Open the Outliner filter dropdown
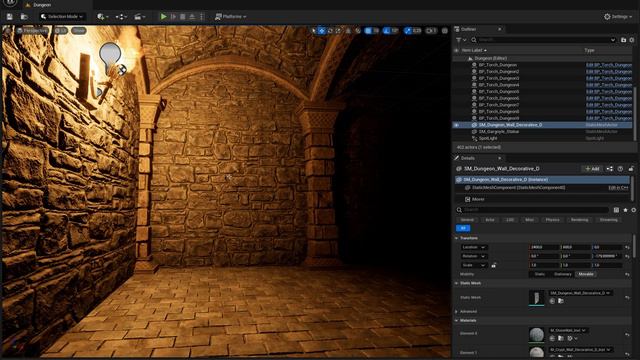 [x=461, y=40]
